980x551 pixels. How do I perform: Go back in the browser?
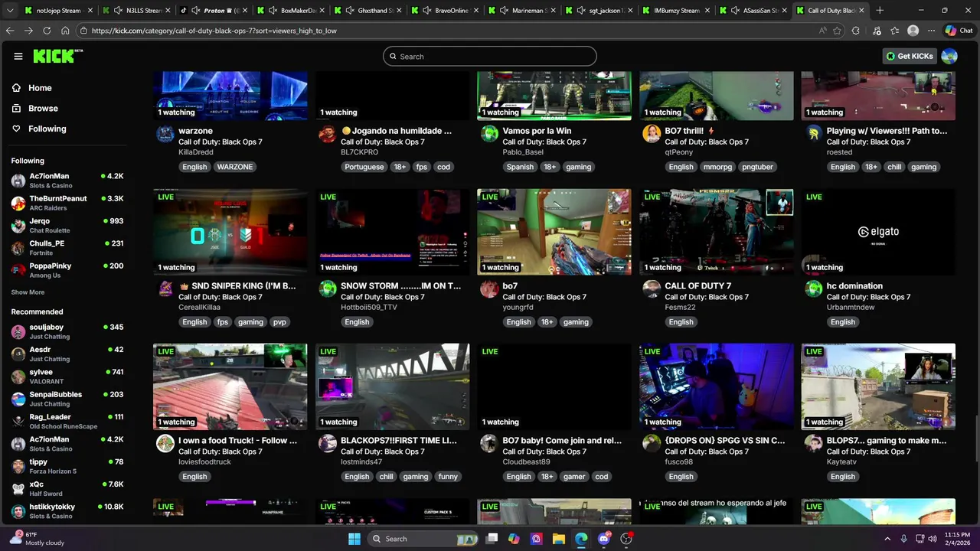coord(10,31)
